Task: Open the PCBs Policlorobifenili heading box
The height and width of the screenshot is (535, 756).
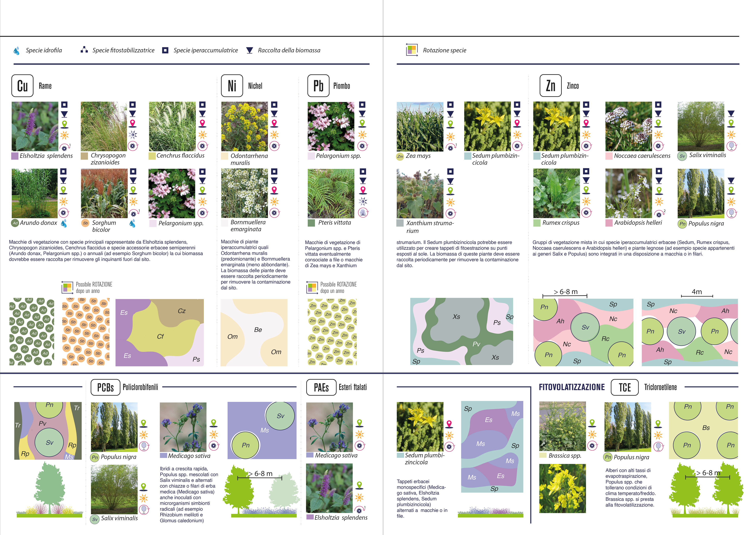Action: click(105, 387)
